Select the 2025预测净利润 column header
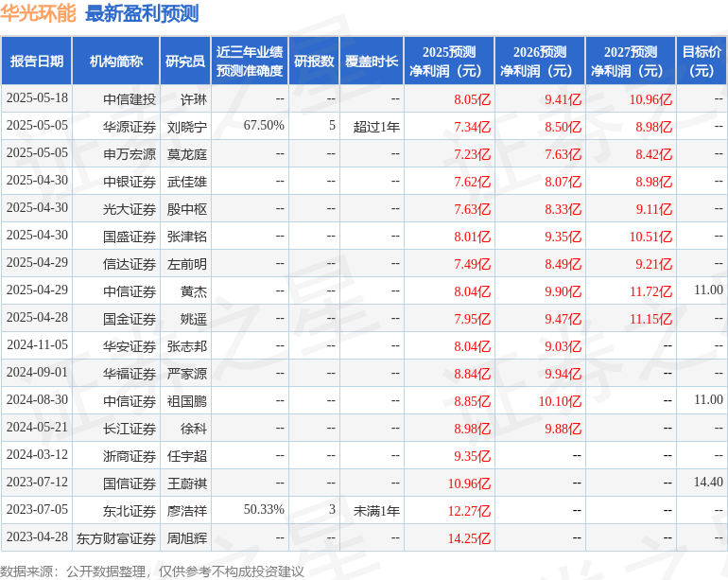 point(449,61)
